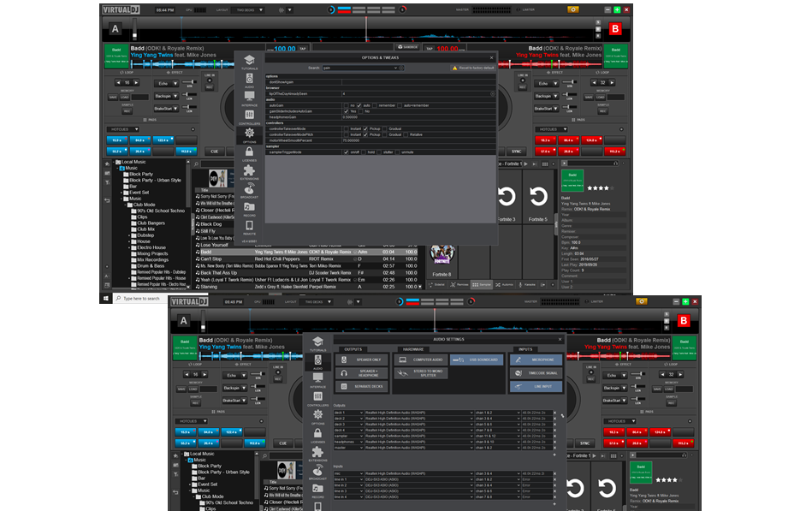Viewport: 812px width, 511px height.
Task: Check controllerTakeoverModePitch 'Relative' option
Action: coord(406,134)
